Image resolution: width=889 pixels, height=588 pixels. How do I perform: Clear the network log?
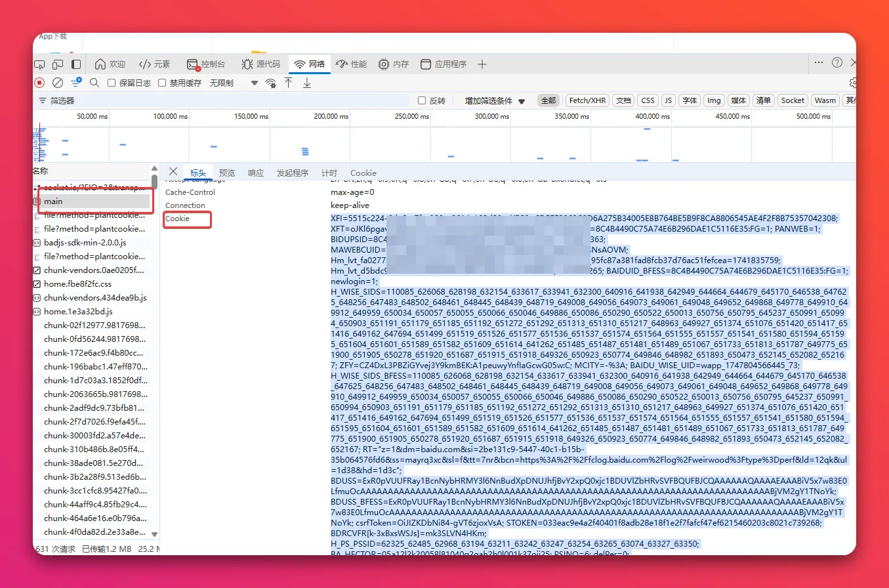point(58,83)
